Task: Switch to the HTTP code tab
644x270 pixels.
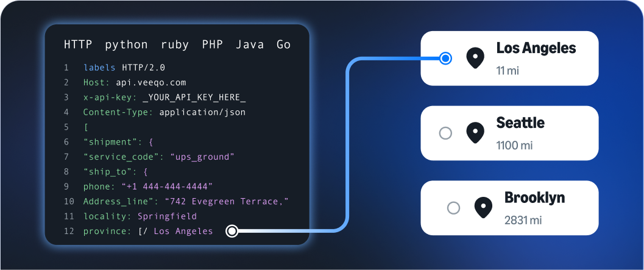Action: tap(78, 44)
